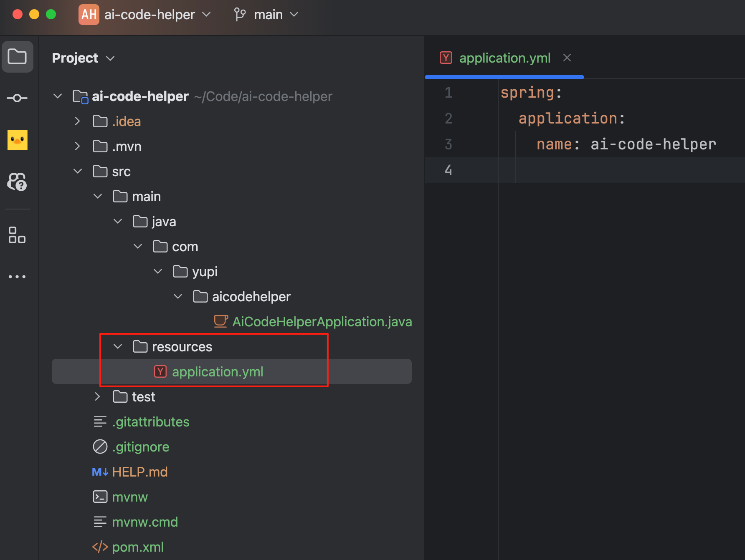The height and width of the screenshot is (560, 745).
Task: Open the Commit tool window icon
Action: pos(17,98)
